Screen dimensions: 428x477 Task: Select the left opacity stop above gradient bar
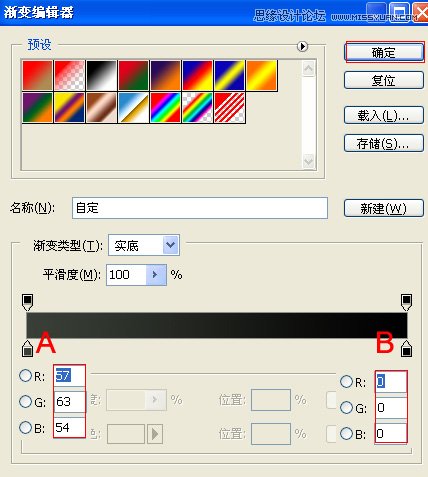click(x=27, y=302)
